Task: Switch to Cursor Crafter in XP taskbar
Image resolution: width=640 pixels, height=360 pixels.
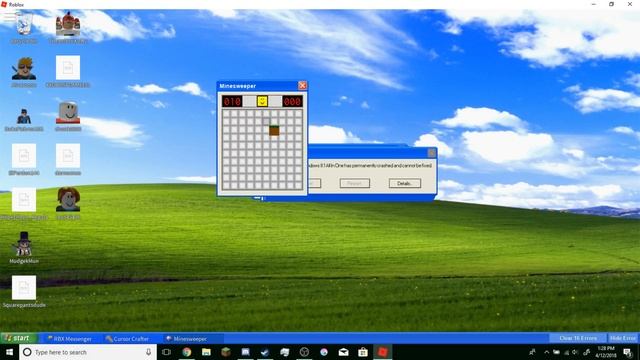Action: click(x=127, y=338)
